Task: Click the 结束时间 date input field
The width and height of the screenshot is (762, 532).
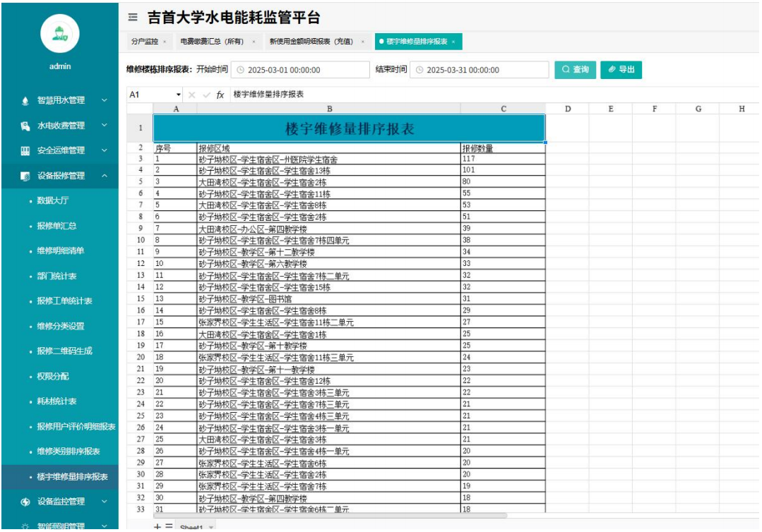Action: click(480, 70)
